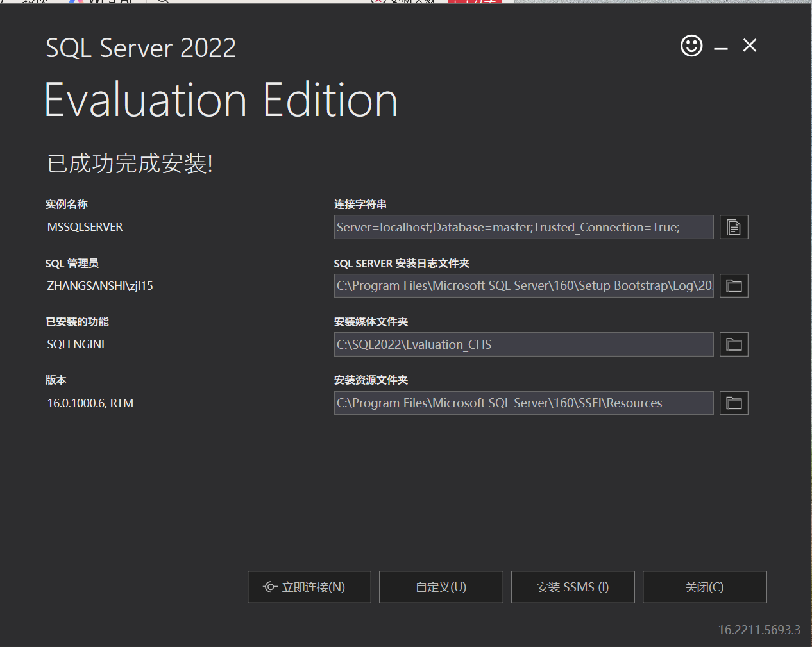Click the C:\SQL2022\Evaluation_CHS path field
The height and width of the screenshot is (647, 812).
click(x=523, y=344)
